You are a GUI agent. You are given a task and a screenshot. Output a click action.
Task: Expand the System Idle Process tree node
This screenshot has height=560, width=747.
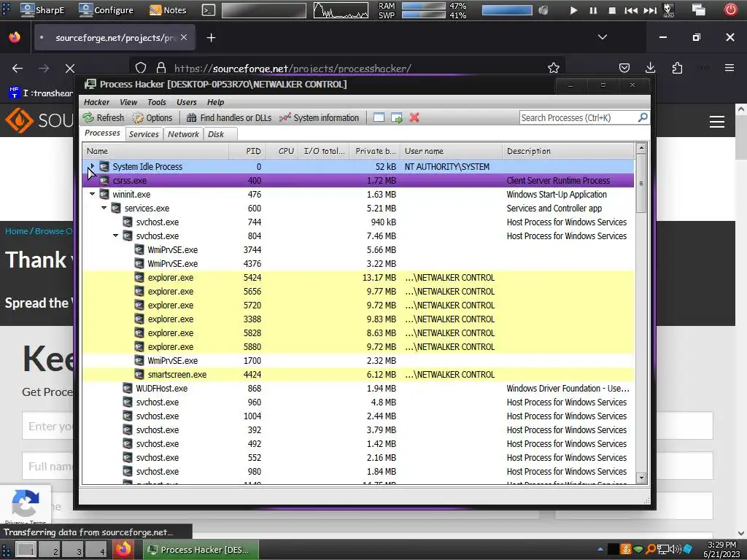point(92,166)
